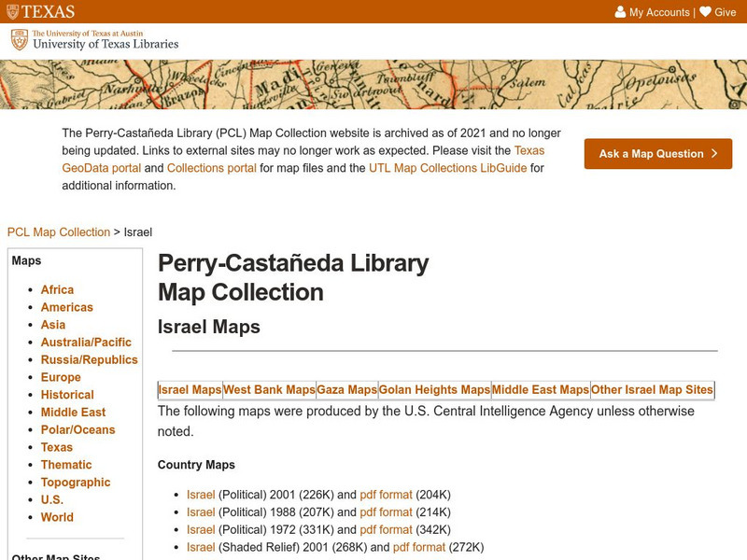Open pdf format for Israel 1972 map

386,530
